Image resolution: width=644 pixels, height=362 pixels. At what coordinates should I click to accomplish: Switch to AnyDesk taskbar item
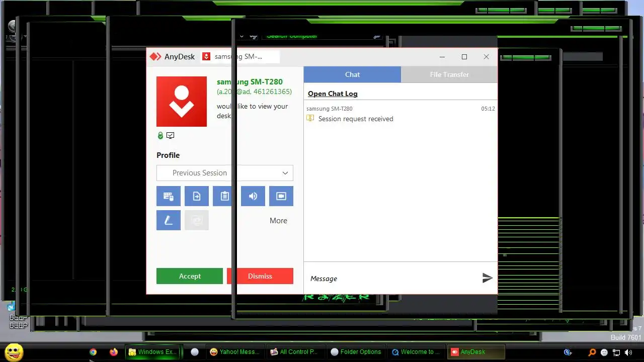click(476, 352)
